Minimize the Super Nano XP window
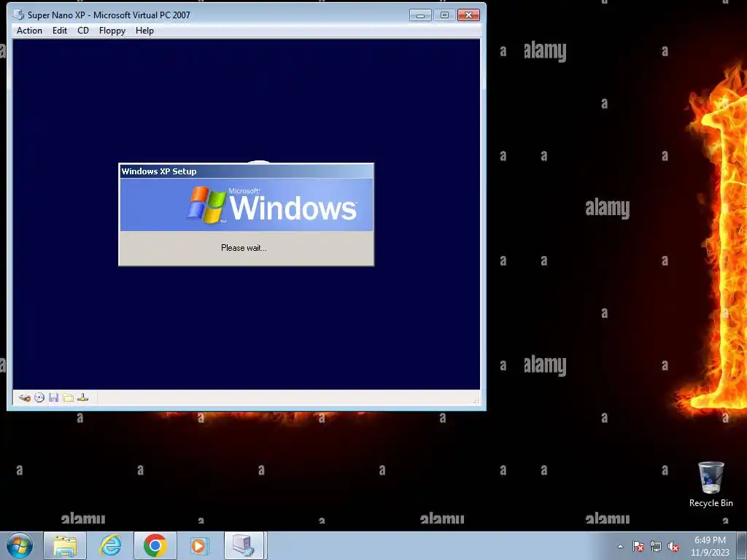 (420, 15)
